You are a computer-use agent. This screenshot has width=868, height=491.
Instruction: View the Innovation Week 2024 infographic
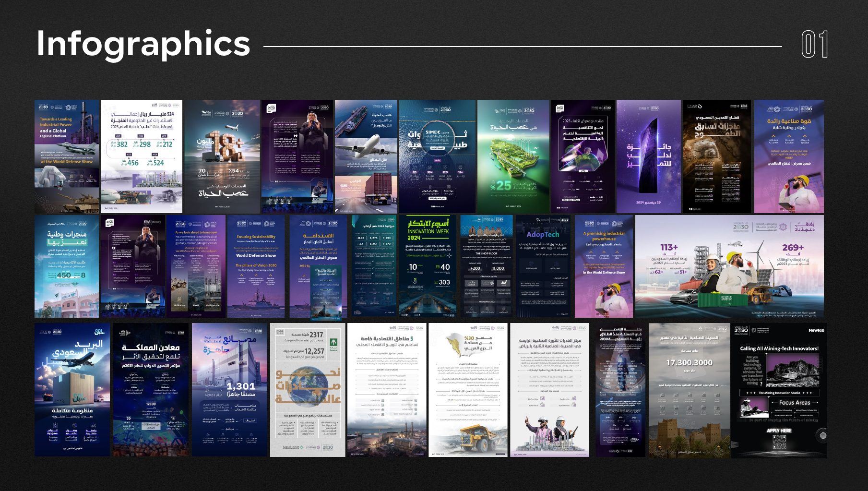(428, 266)
